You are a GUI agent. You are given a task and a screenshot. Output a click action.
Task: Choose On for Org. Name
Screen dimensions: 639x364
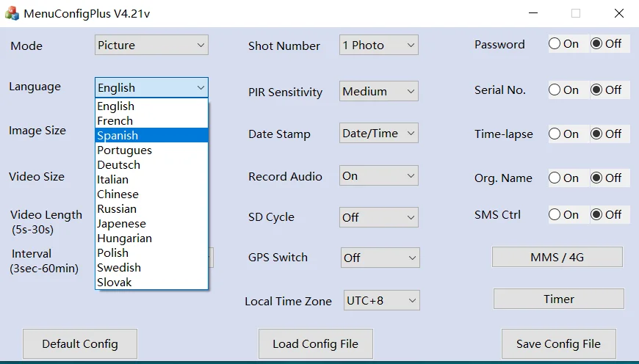556,178
